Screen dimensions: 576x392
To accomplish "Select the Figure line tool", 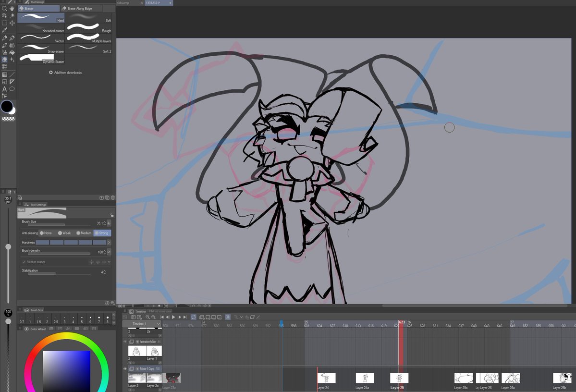I will coord(12,74).
